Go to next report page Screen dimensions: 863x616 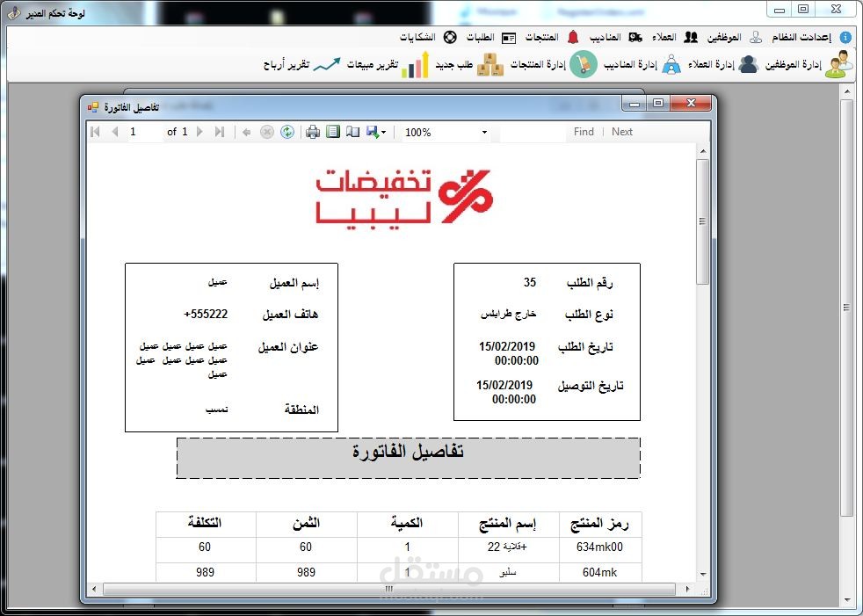(x=199, y=132)
